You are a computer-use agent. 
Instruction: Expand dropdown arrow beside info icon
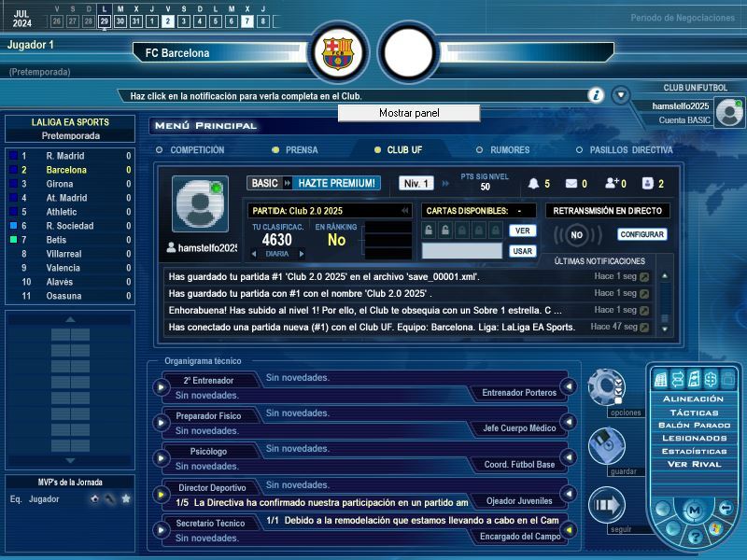click(621, 95)
